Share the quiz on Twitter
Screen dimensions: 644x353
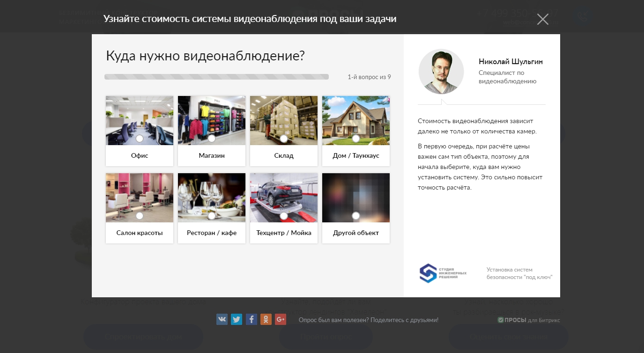pos(237,319)
